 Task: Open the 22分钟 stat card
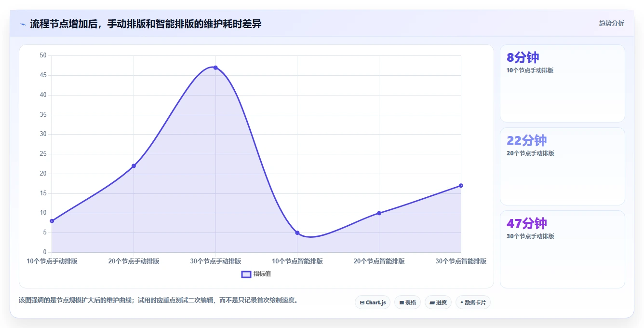click(563, 166)
